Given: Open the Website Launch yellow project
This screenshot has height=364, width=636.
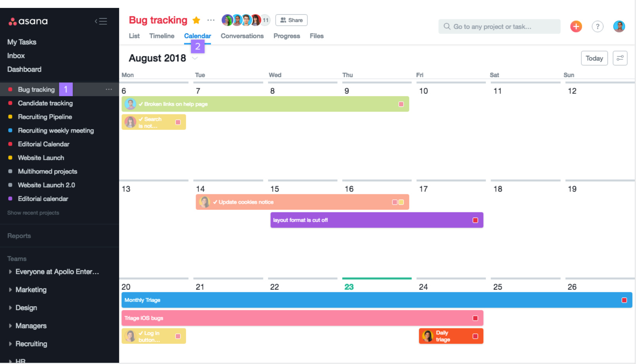Looking at the screenshot, I should pos(41,158).
